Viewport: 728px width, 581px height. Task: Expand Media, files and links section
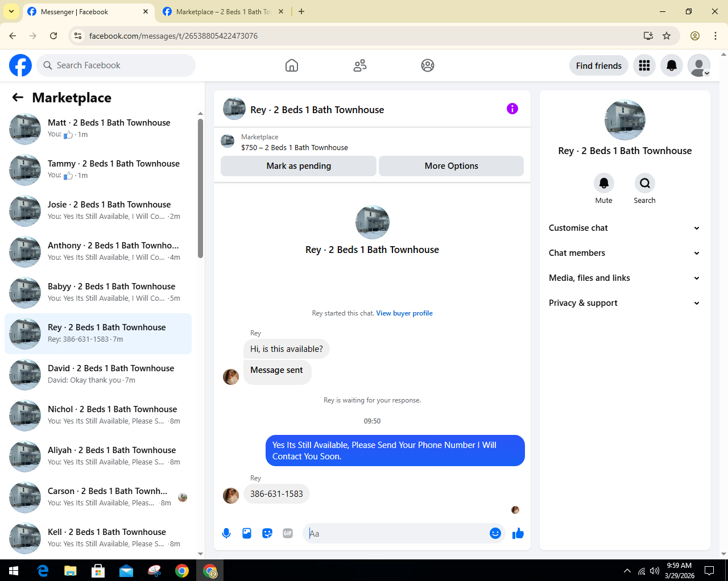tap(624, 278)
